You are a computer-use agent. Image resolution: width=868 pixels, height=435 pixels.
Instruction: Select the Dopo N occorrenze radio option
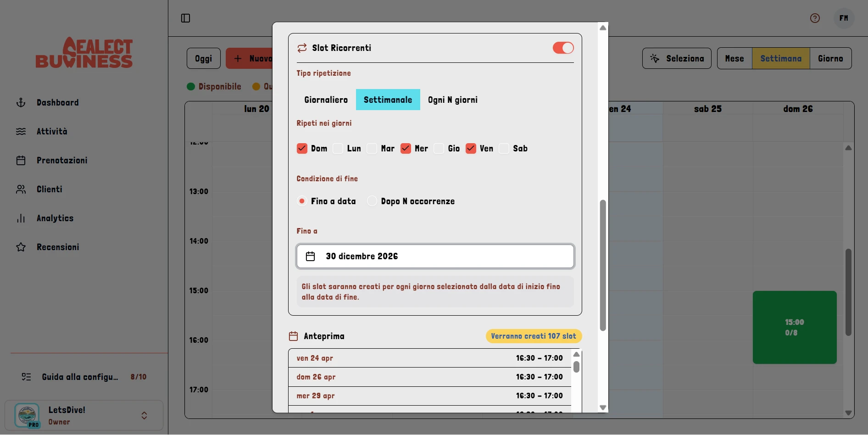tap(372, 201)
